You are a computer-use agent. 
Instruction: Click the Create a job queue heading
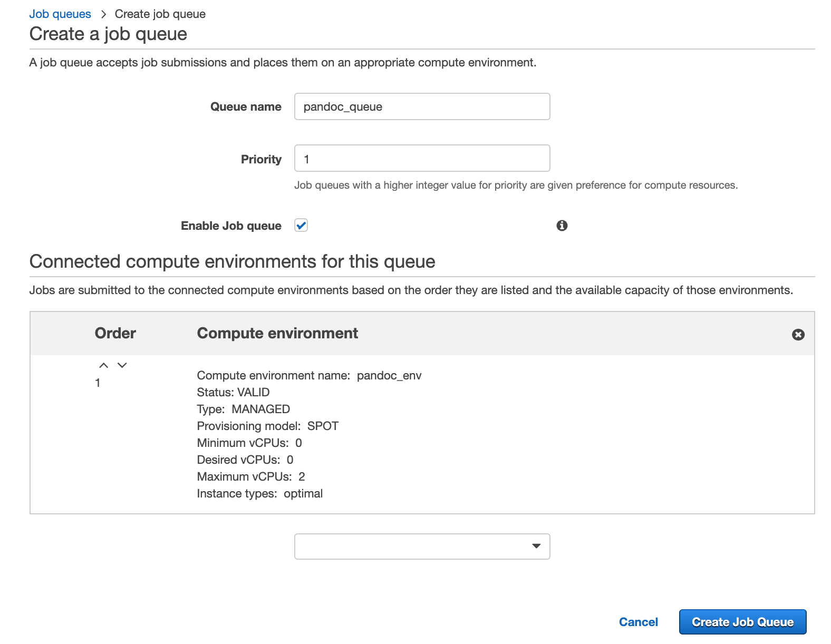click(108, 34)
